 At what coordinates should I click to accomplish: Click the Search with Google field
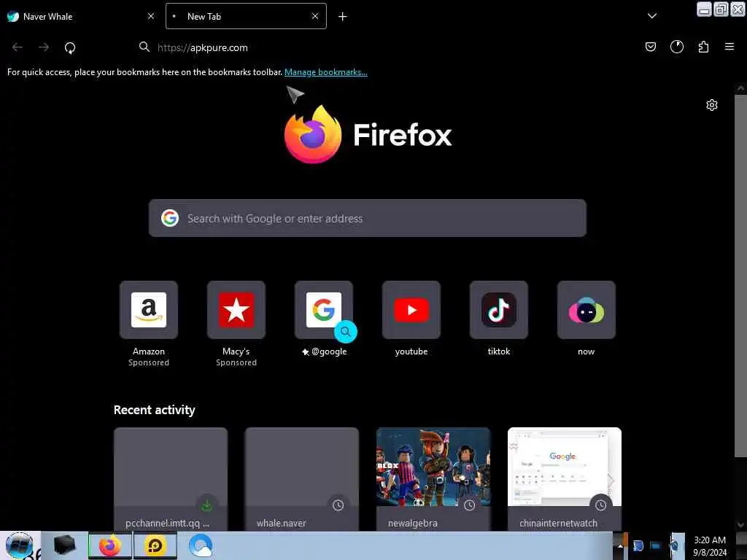click(x=368, y=218)
